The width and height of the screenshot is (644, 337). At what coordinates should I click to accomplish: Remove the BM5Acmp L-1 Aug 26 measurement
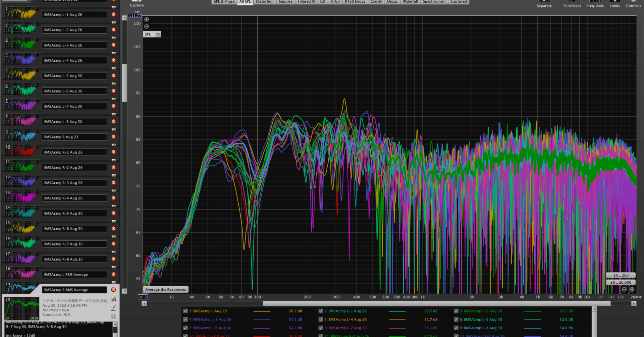tap(113, 14)
